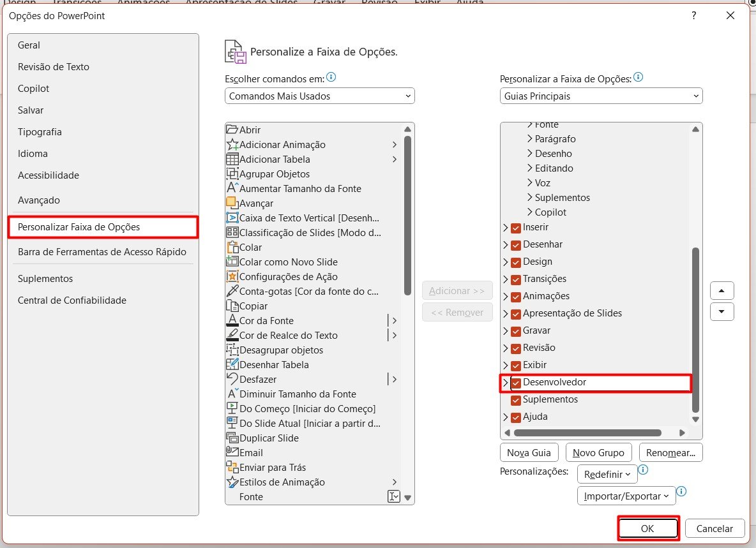This screenshot has width=756, height=548.
Task: Click the Estilos de Animação icon
Action: 232,482
